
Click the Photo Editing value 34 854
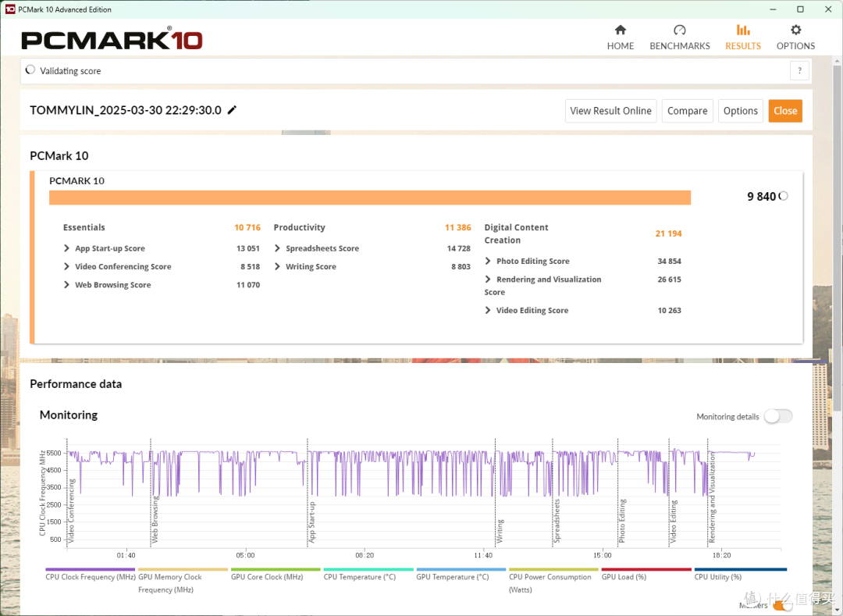pos(670,262)
